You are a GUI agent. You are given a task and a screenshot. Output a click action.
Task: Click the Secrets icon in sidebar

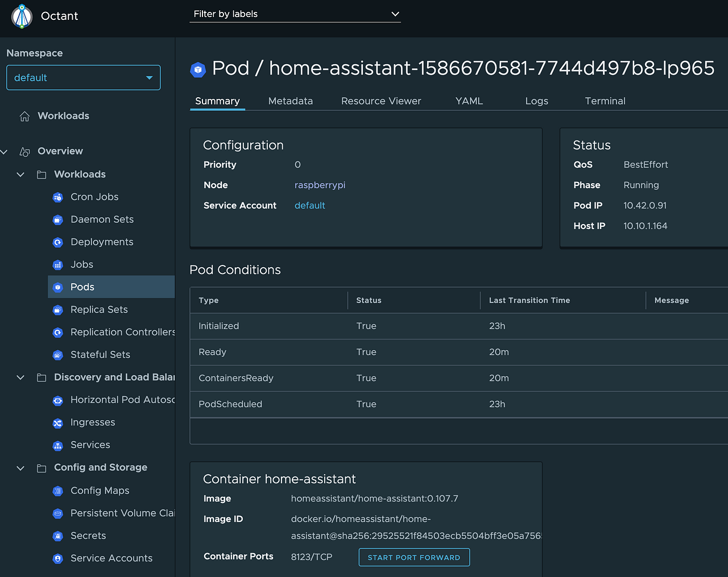pos(57,536)
